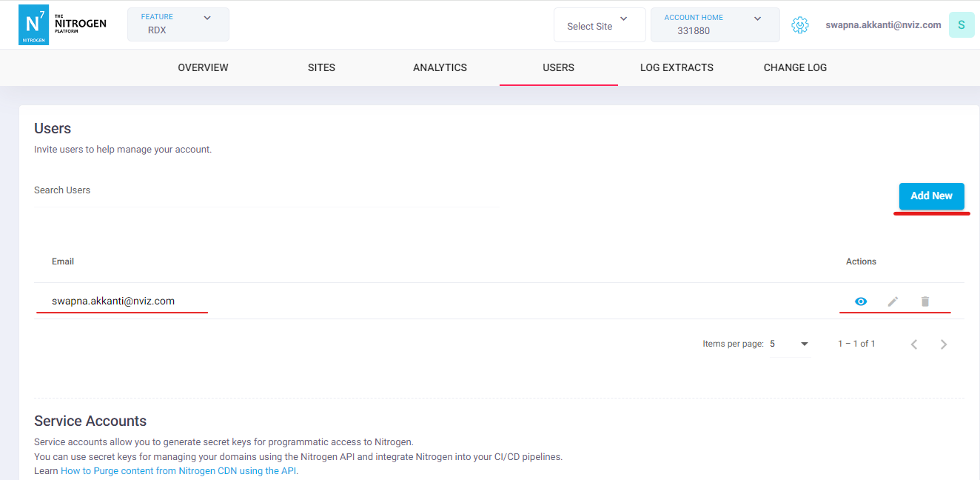Open the Purge content from Nitrogen CDN link
This screenshot has height=480, width=980.
click(x=178, y=471)
